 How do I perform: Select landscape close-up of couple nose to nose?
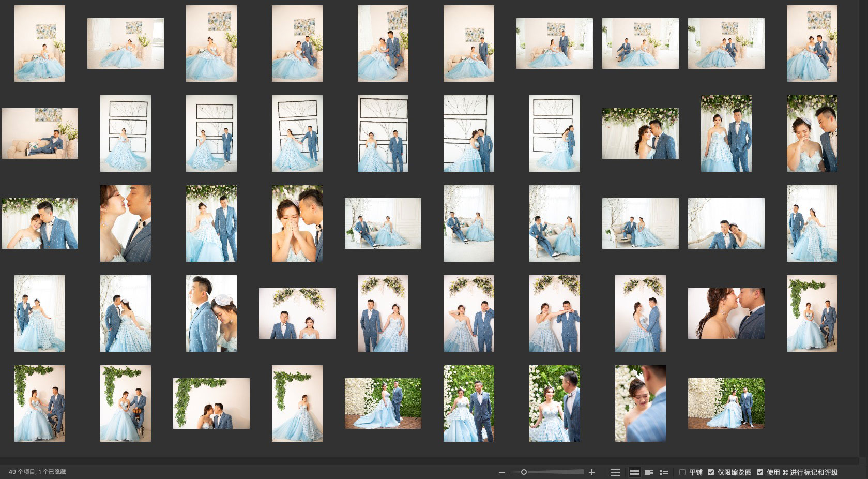tap(726, 313)
